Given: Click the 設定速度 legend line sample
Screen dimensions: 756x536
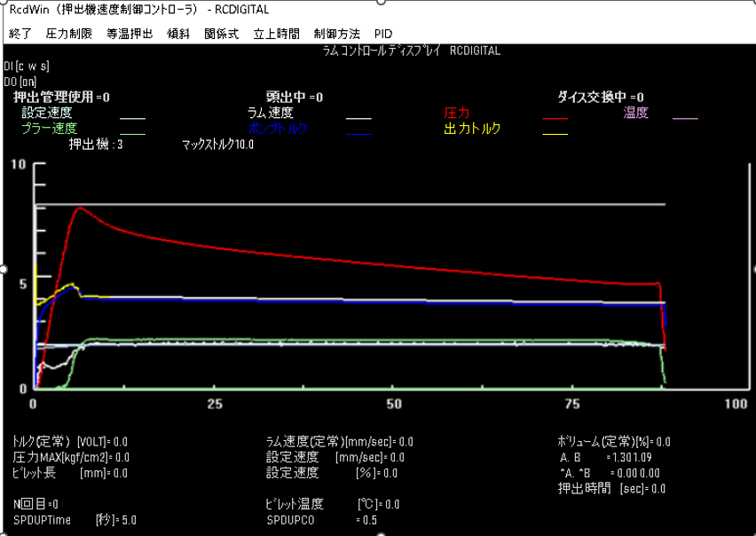Looking at the screenshot, I should 132,117.
